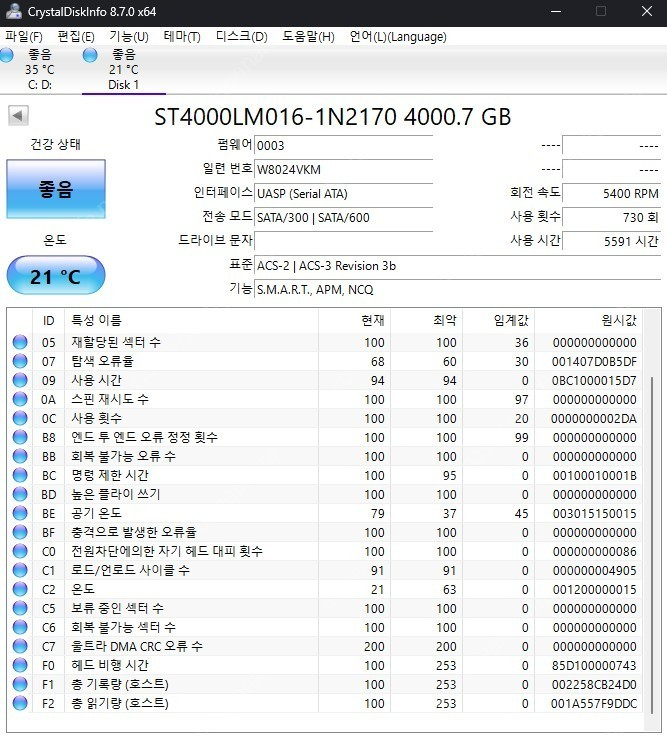Click status orb for attribute BE
667x739 pixels.
pos(20,513)
